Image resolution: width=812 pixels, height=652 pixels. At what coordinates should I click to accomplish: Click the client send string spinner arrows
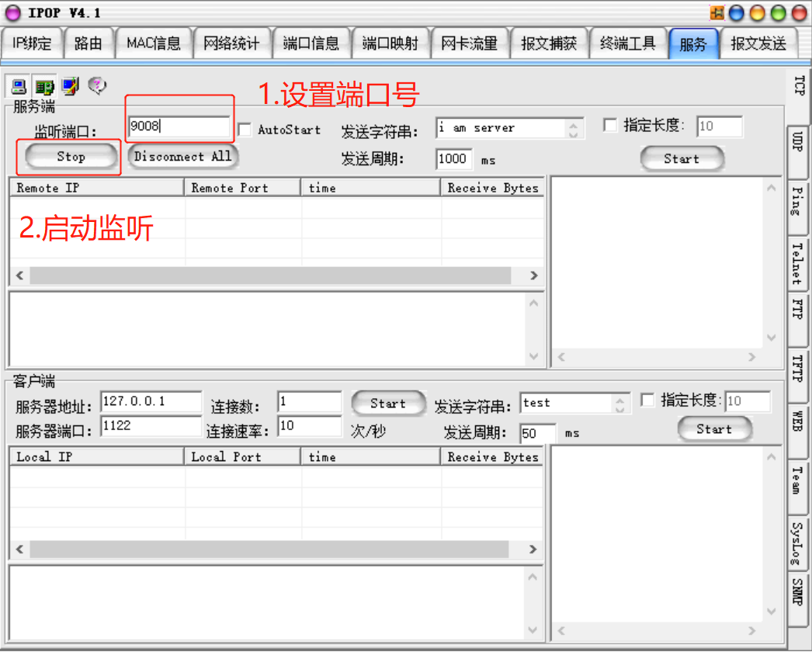pos(620,404)
